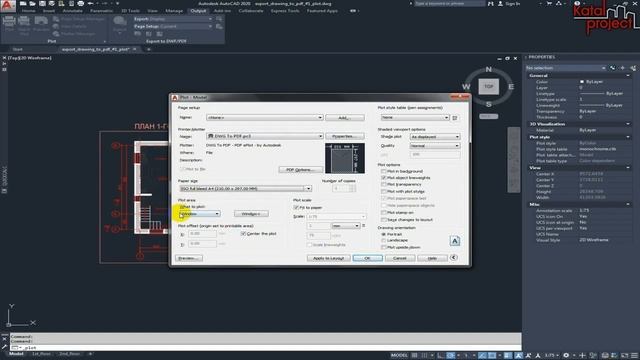Image resolution: width=640 pixels, height=360 pixels.
Task: Click the New file icon in quick access toolbar
Action: pyautogui.click(x=23, y=4)
